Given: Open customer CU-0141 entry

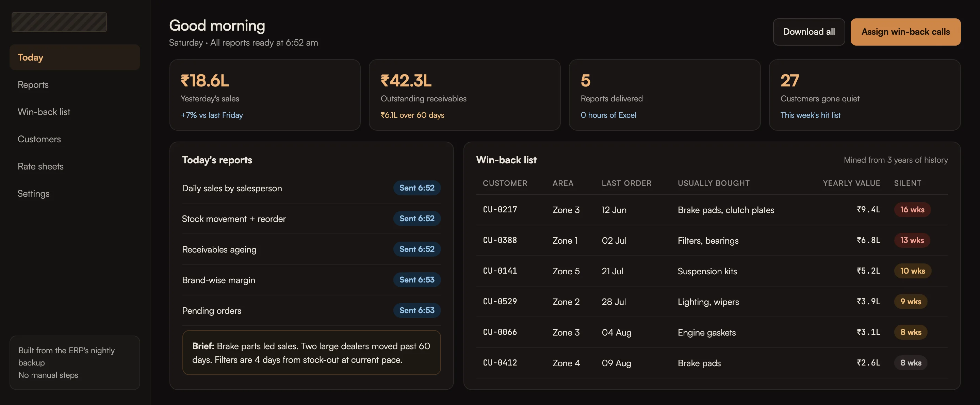Looking at the screenshot, I should pos(712,271).
